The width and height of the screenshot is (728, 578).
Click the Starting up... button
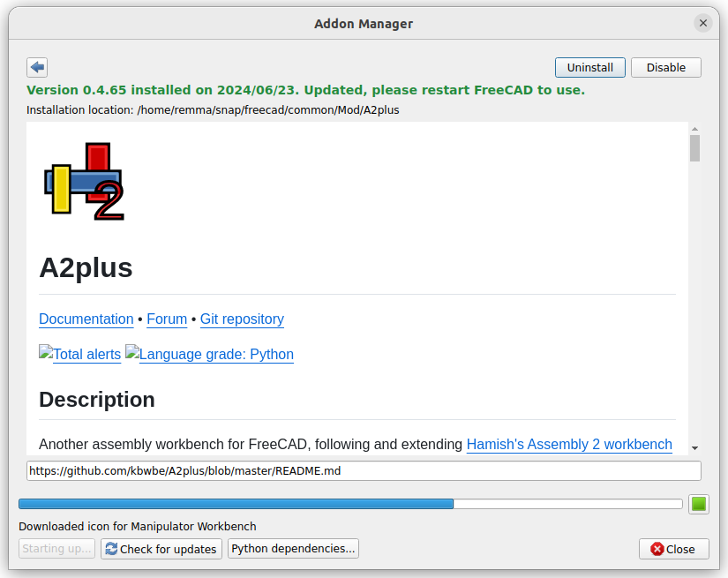56,548
